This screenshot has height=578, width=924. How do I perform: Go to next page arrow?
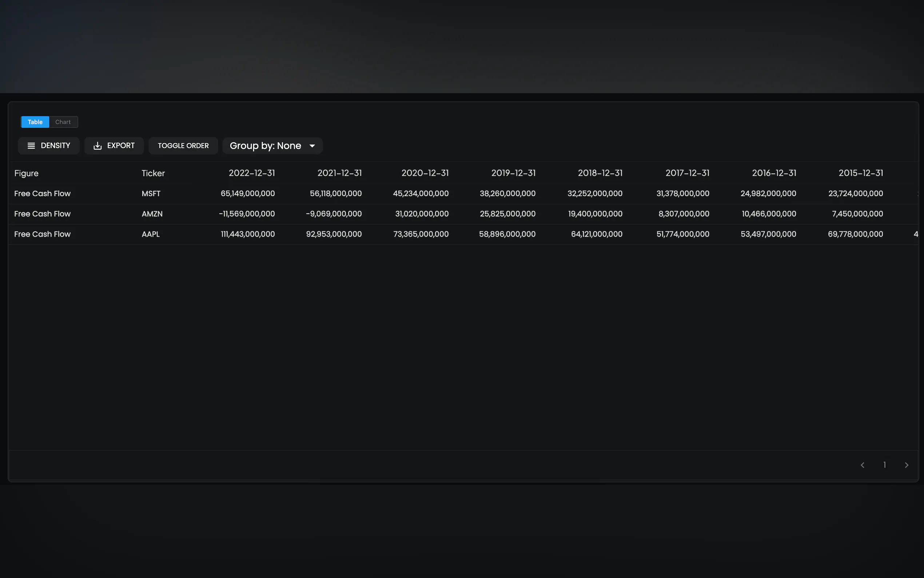point(907,465)
